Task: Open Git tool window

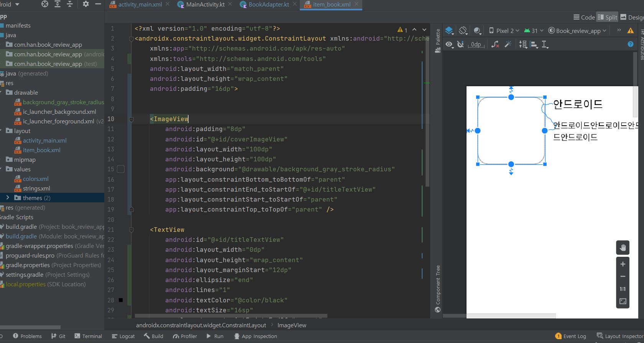Action: 58,336
